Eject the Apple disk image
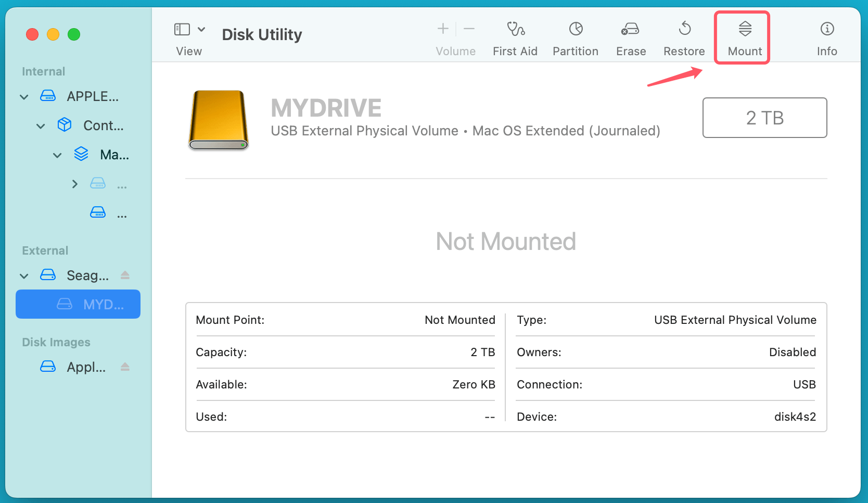This screenshot has width=868, height=503. pyautogui.click(x=125, y=367)
